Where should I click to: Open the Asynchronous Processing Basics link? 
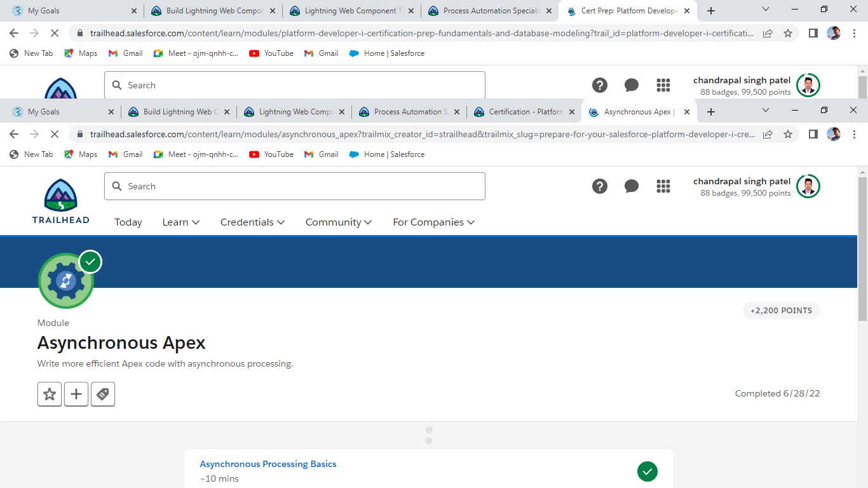[x=268, y=464]
